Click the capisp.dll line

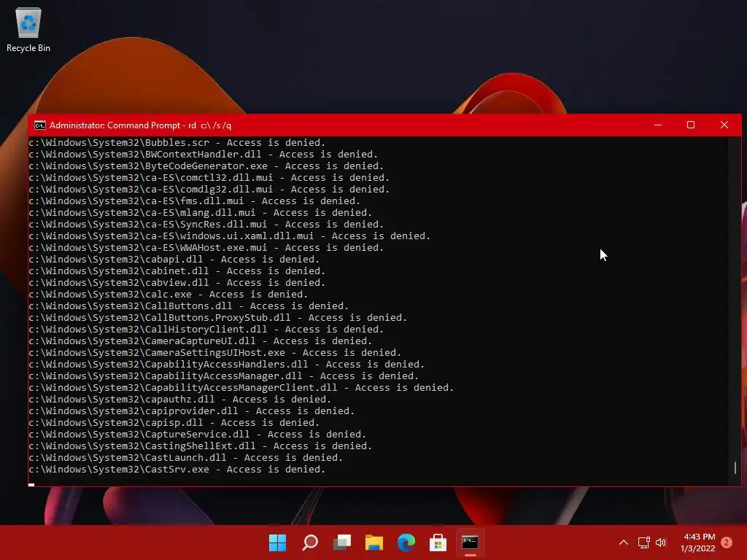[x=174, y=423]
